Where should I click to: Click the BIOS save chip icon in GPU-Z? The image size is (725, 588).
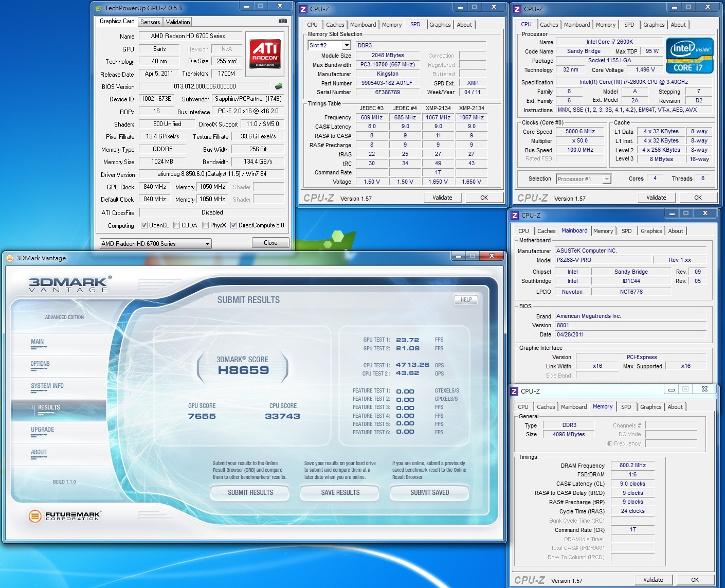pyautogui.click(x=279, y=86)
